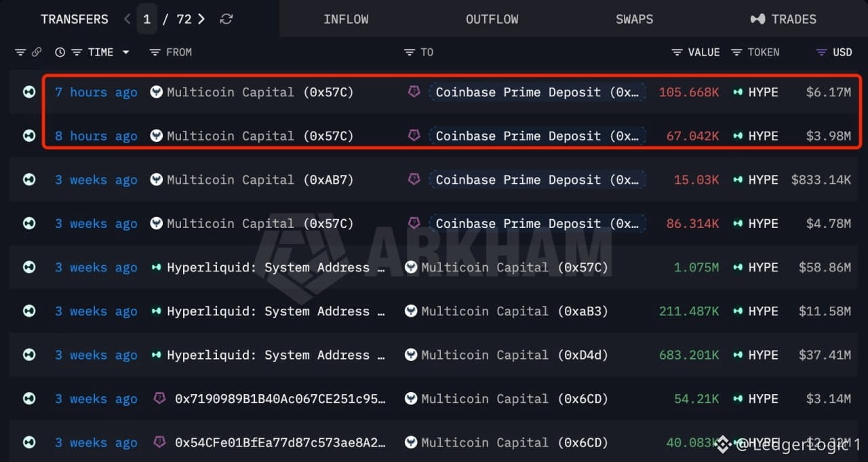Click the chain icon on the 8 hours ago row
Image resolution: width=868 pixels, height=462 pixels.
(29, 136)
